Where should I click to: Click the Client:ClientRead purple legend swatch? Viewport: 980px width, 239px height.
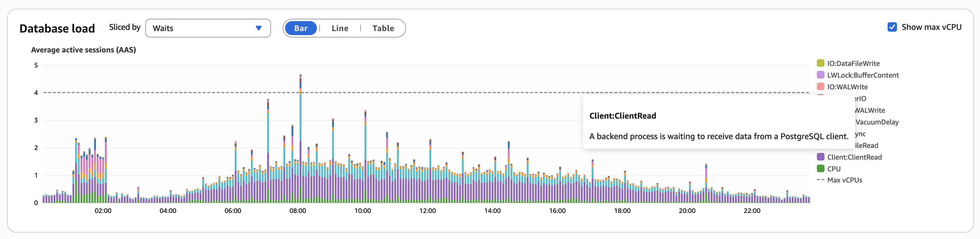820,157
